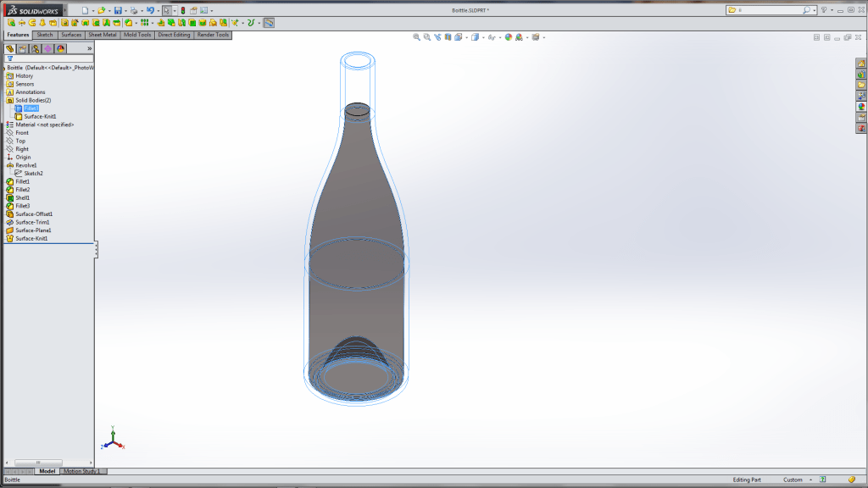Switch to the Sheet Metal tab
This screenshot has height=488, width=868.
102,35
